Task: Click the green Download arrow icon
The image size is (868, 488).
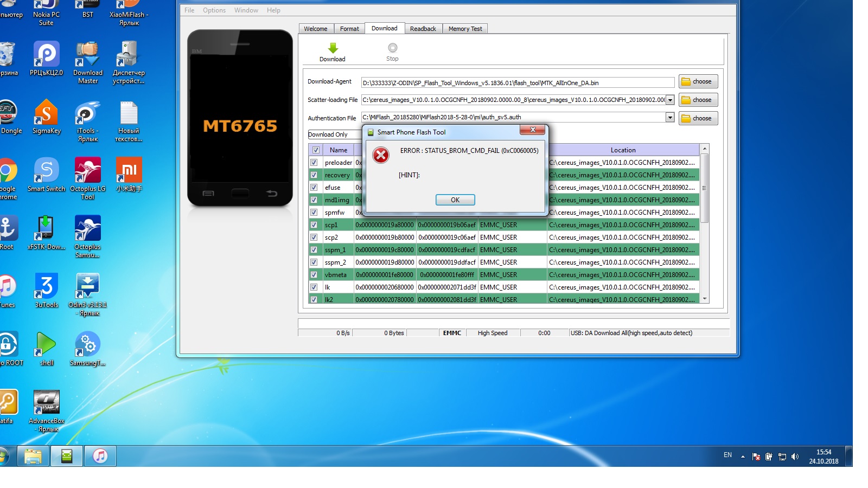Action: (333, 48)
